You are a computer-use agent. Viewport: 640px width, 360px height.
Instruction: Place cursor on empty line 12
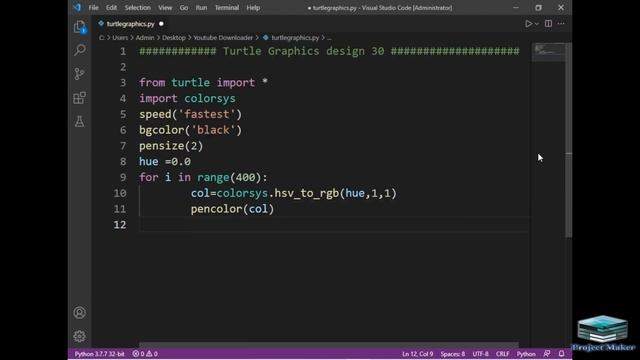[334, 225]
